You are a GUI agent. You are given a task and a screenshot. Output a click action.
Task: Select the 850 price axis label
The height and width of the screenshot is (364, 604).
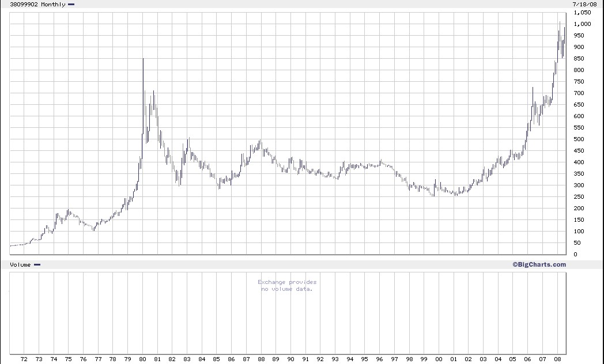(577, 59)
